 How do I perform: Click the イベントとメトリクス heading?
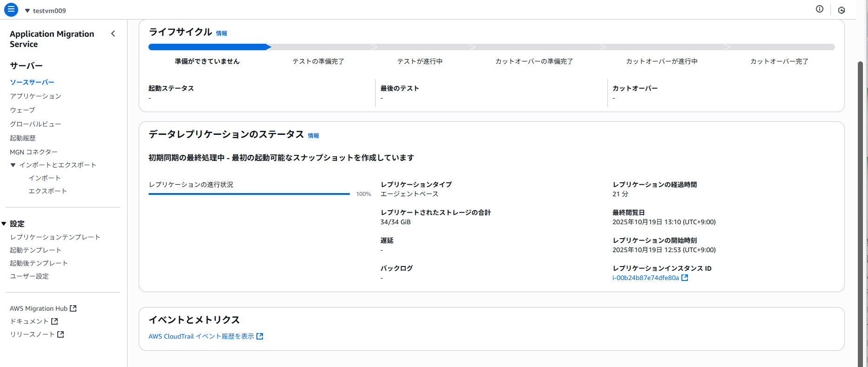coord(194,320)
